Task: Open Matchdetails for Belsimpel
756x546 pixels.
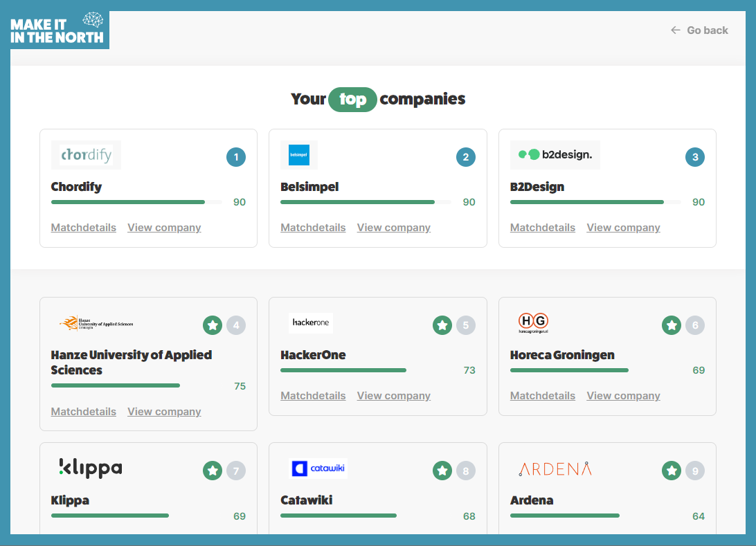Action: point(313,228)
